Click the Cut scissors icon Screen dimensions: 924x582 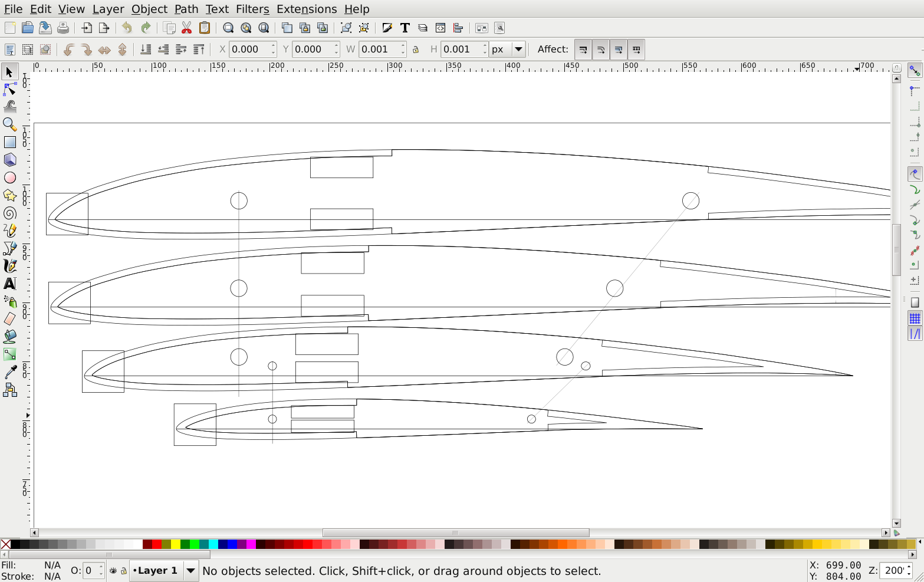click(187, 28)
